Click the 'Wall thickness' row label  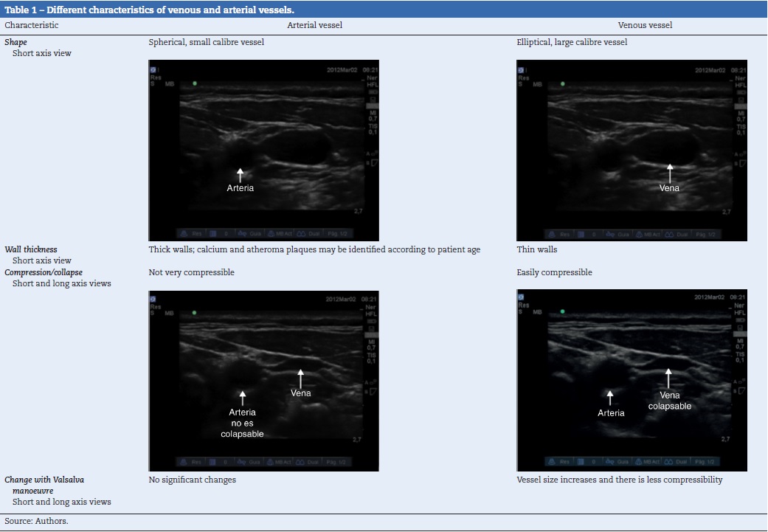click(31, 249)
